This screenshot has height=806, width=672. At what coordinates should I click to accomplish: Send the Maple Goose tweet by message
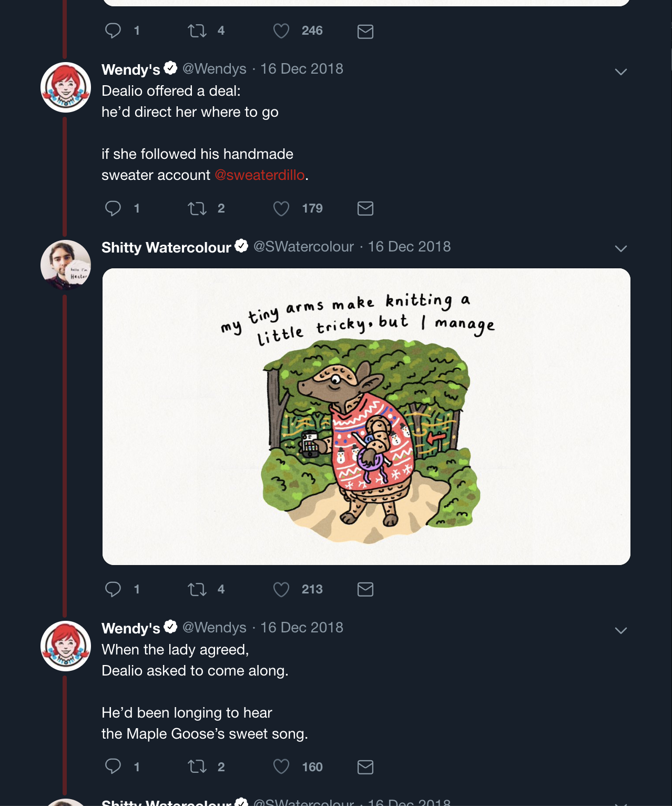[365, 767]
